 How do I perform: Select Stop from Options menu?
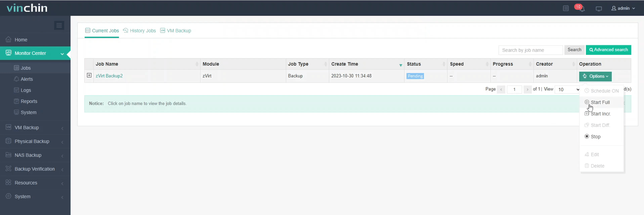pos(601,137)
